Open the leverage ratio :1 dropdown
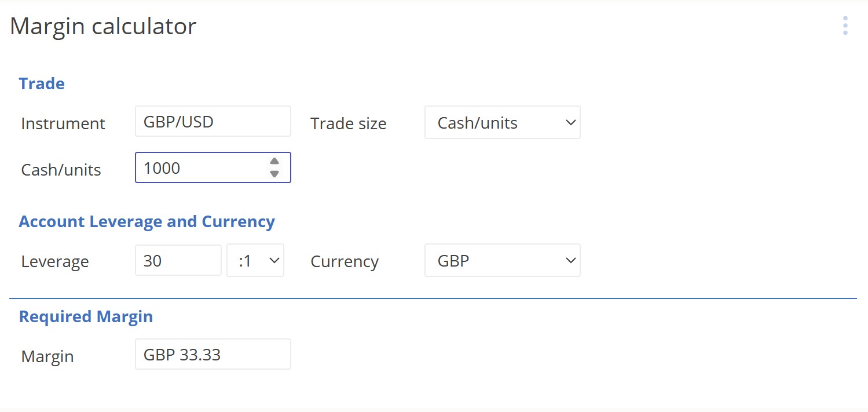 point(255,260)
